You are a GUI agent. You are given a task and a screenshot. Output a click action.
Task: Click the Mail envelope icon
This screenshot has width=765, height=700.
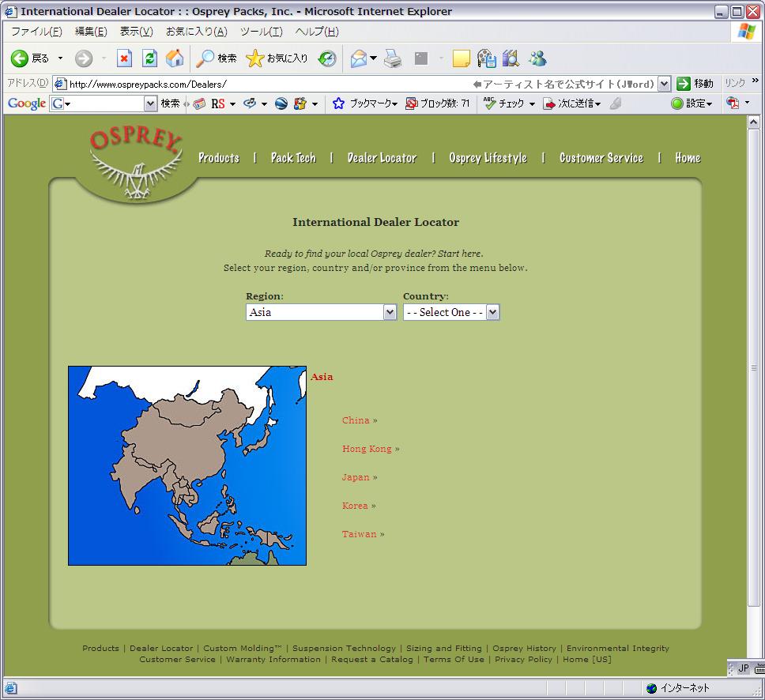coord(359,58)
